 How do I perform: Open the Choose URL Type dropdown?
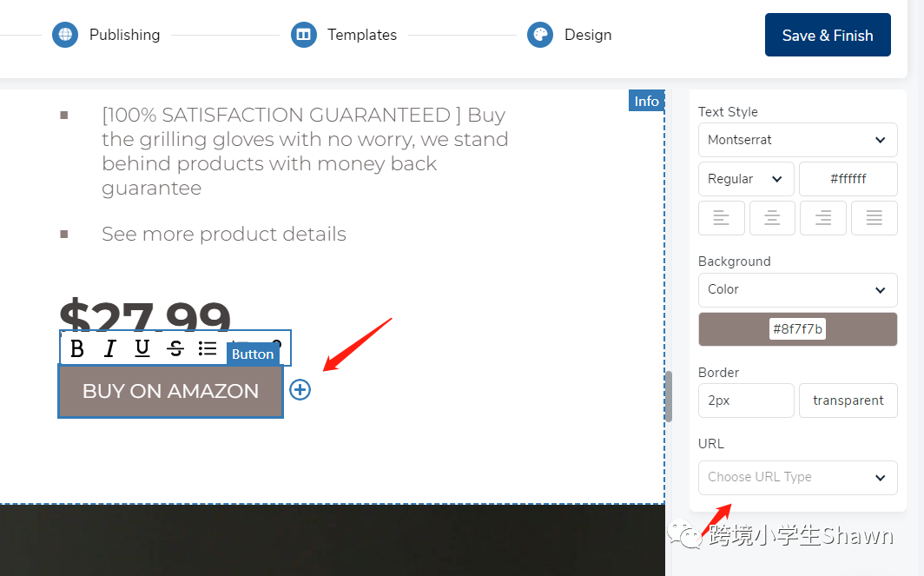click(x=798, y=478)
